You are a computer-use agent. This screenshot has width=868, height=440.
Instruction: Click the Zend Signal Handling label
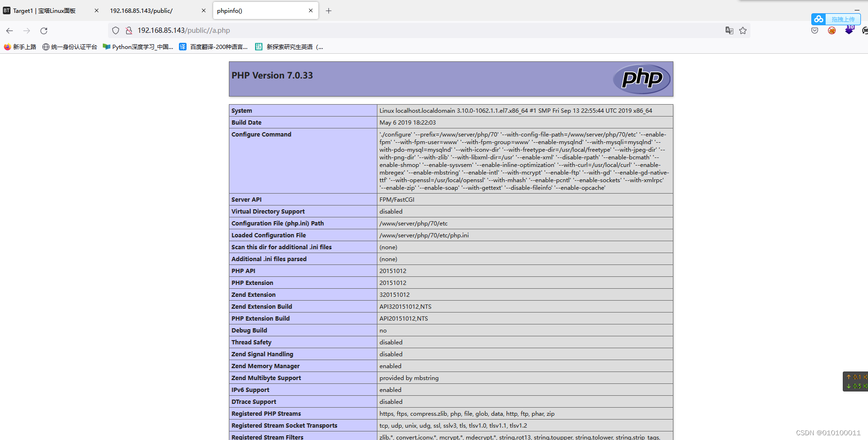coord(262,354)
